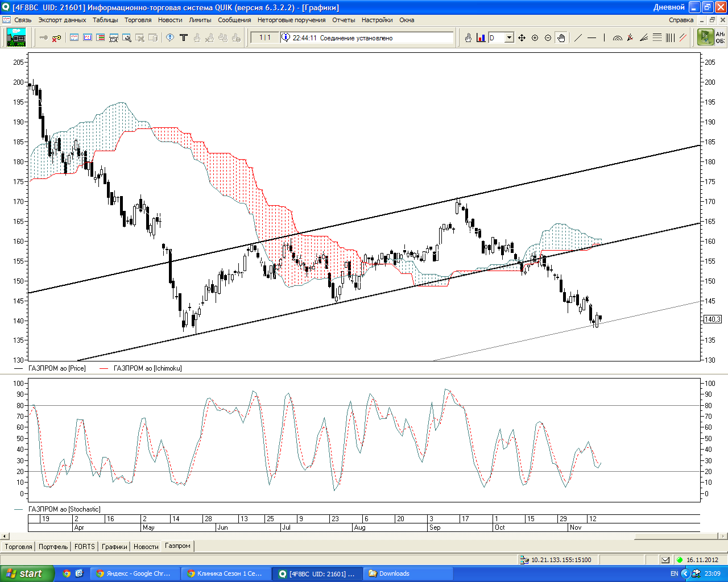Viewport: 728px width, 582px height.
Task: Open Клиника Сезон 1 taskbar button
Action: [x=226, y=573]
